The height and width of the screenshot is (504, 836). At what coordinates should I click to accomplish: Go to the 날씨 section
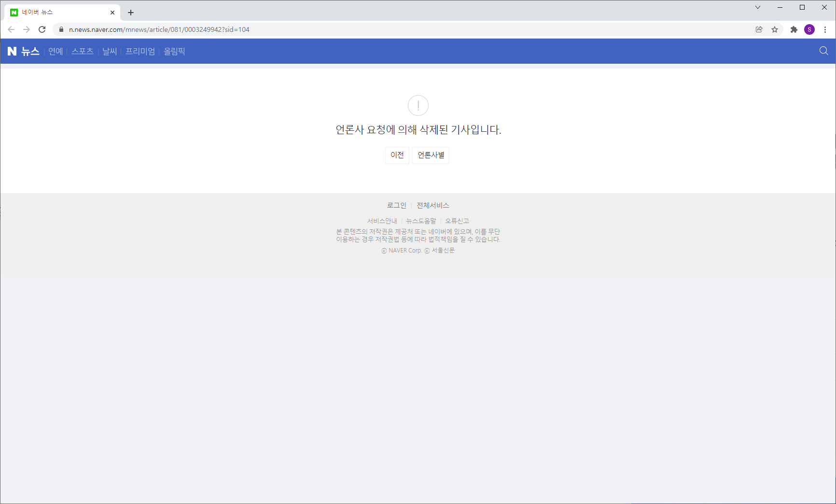point(110,51)
